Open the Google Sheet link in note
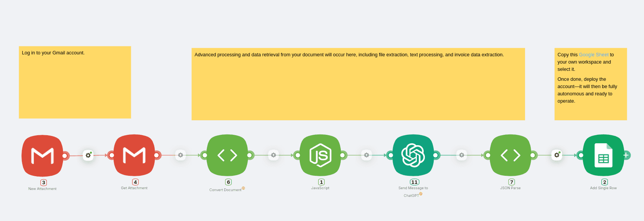This screenshot has height=221, width=644. (593, 55)
